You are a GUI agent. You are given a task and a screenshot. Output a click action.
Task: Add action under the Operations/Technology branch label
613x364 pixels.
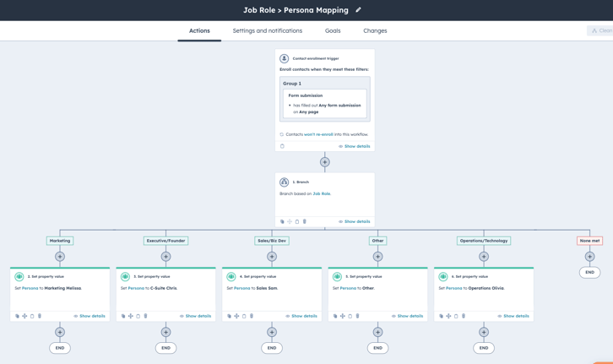tap(484, 257)
